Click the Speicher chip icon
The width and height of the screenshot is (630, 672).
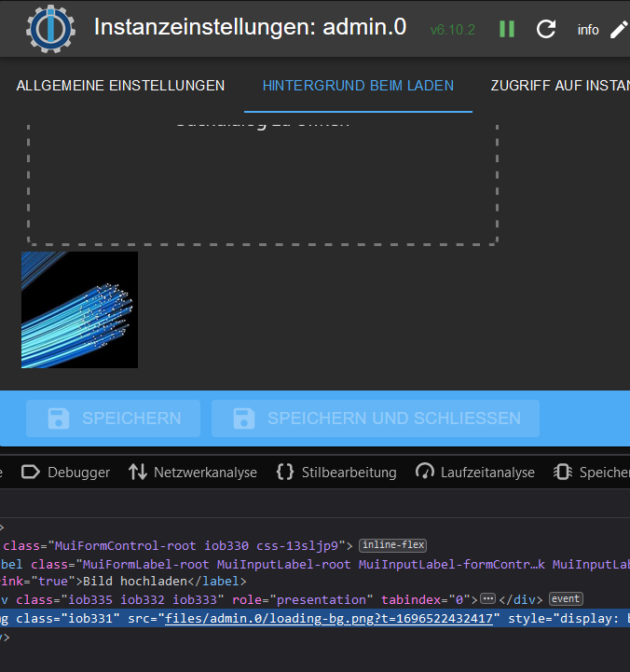point(563,473)
